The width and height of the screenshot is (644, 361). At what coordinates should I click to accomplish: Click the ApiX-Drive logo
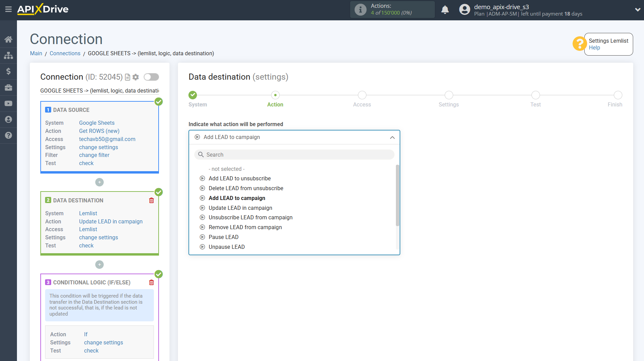point(43,9)
